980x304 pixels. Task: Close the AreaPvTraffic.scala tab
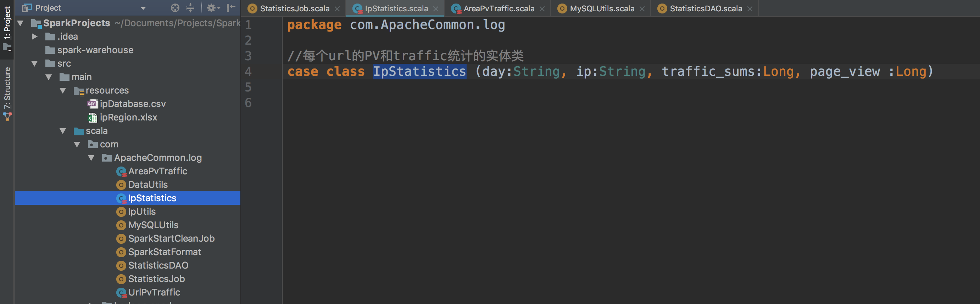click(542, 9)
